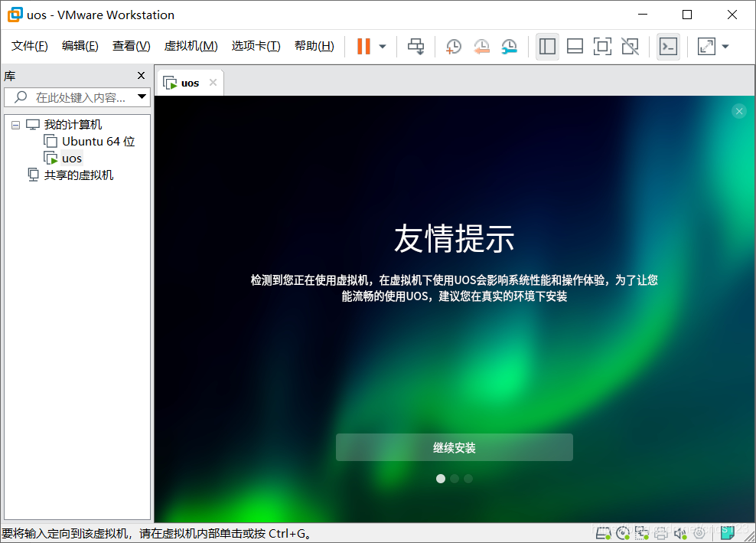Click the camera device status bar icon
Viewport: 756px width, 543px height.
[x=699, y=533]
